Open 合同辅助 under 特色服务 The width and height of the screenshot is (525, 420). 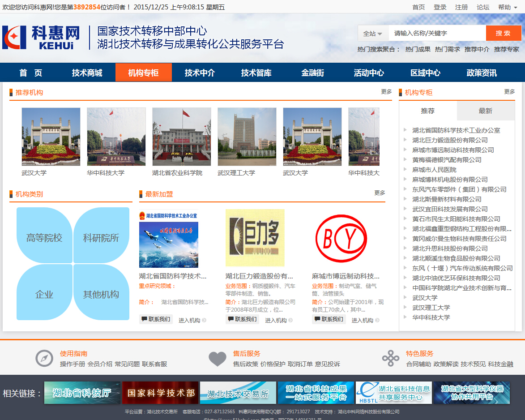418,364
